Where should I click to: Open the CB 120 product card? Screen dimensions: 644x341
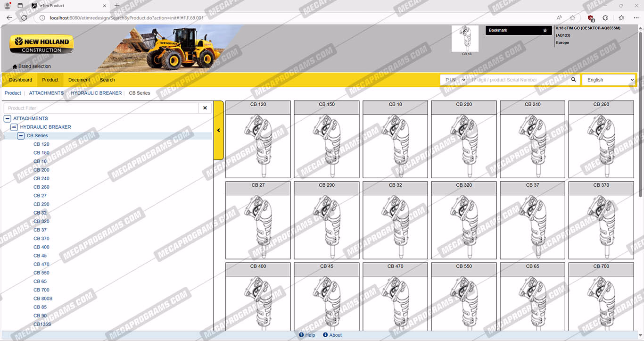point(258,139)
